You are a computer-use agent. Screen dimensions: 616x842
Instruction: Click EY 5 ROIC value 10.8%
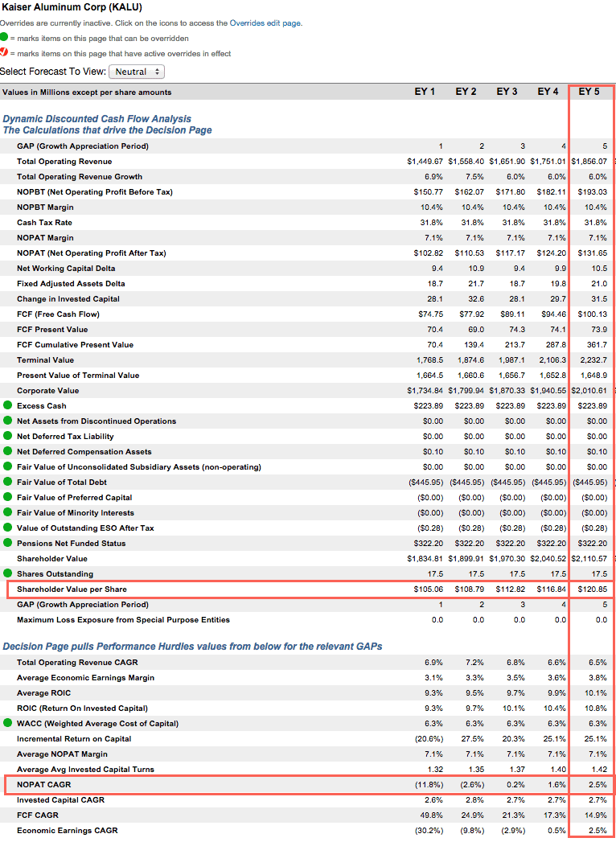tap(598, 709)
